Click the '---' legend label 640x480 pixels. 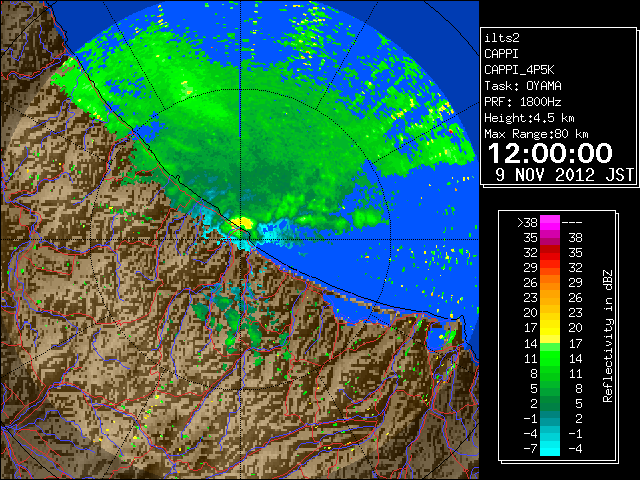(572, 222)
